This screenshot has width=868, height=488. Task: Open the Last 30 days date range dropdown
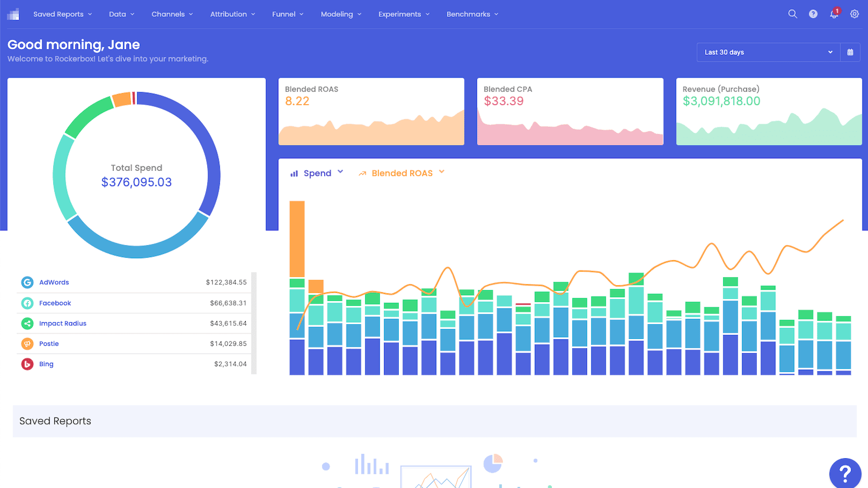(x=767, y=52)
